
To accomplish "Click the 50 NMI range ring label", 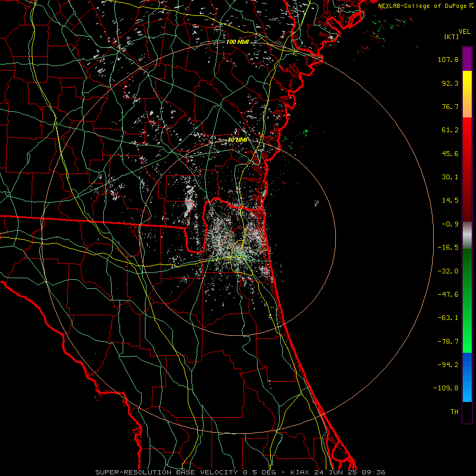I will pyautogui.click(x=237, y=140).
